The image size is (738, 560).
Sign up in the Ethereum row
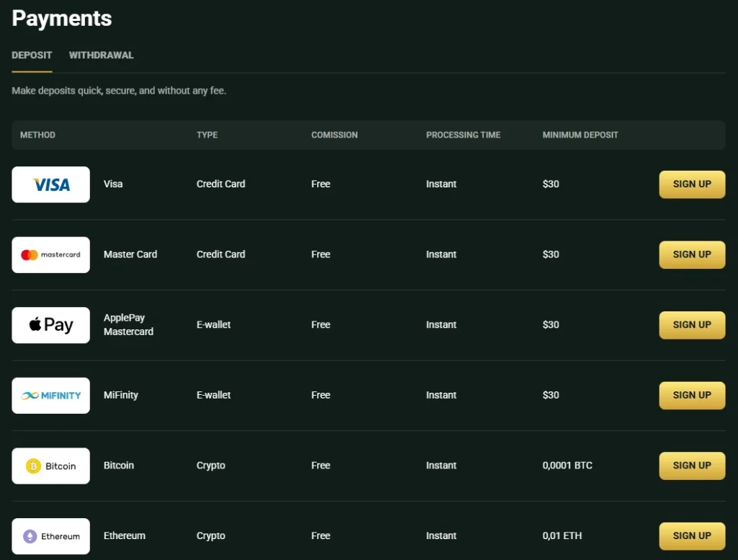pyautogui.click(x=692, y=536)
